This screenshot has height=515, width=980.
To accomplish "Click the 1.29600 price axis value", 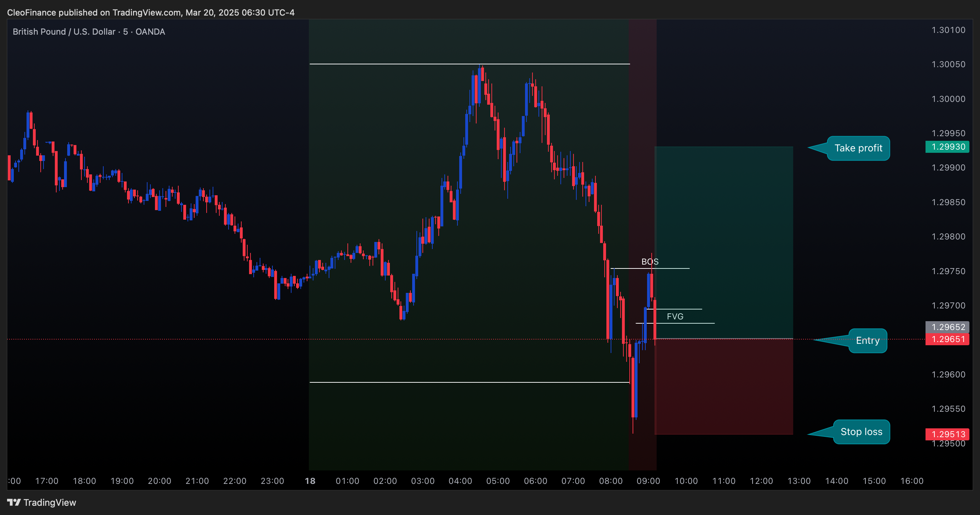I will [x=948, y=374].
